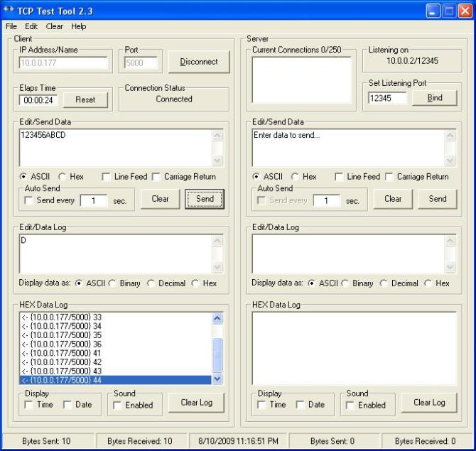
Task: Enable the client Line Feed checkbox
Action: (107, 177)
